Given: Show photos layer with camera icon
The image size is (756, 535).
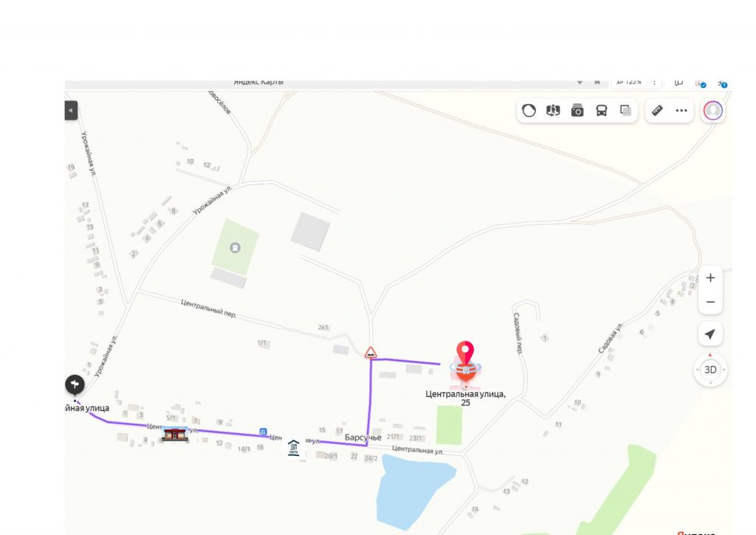Looking at the screenshot, I should [577, 111].
